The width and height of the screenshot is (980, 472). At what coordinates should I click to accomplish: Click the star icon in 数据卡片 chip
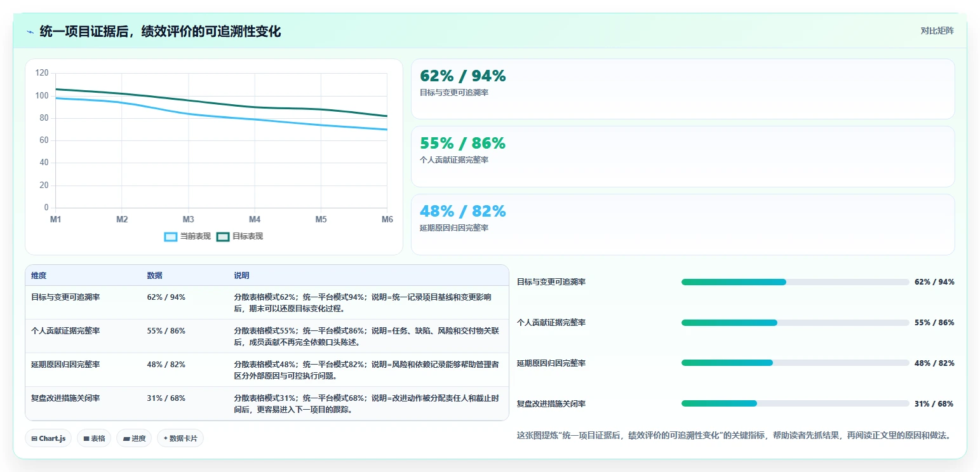[165, 438]
